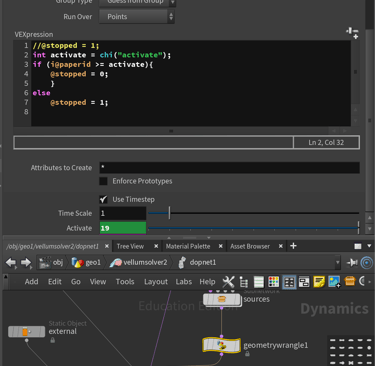Image resolution: width=375 pixels, height=366 pixels.
Task: Close the Tree View tab
Action: tap(156, 246)
